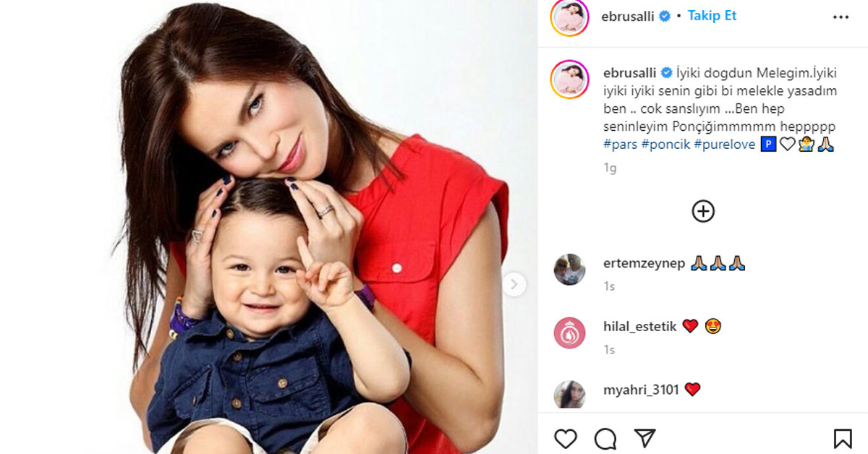868x454 pixels.
Task: Load more comments with plus circle
Action: 703,211
